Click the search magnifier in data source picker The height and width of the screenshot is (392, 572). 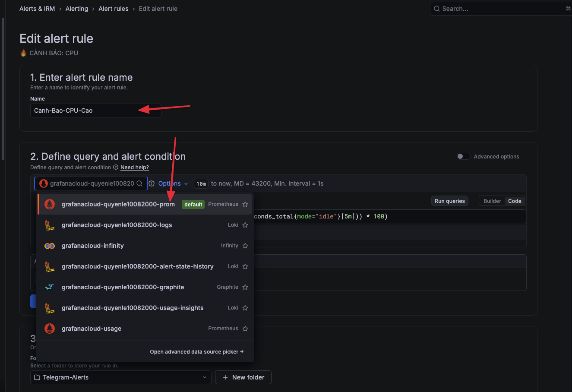139,183
